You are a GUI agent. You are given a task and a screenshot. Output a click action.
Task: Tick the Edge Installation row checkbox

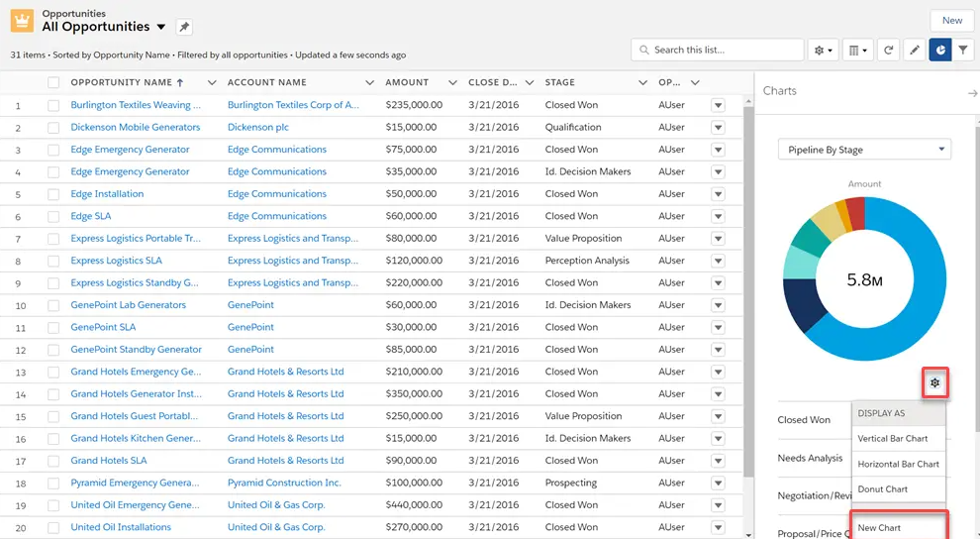53,194
